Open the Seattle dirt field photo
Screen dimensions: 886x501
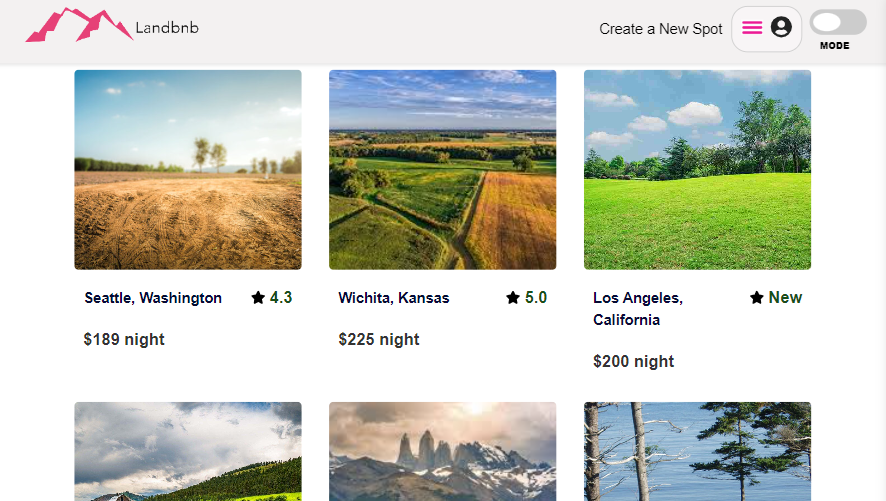tap(188, 170)
